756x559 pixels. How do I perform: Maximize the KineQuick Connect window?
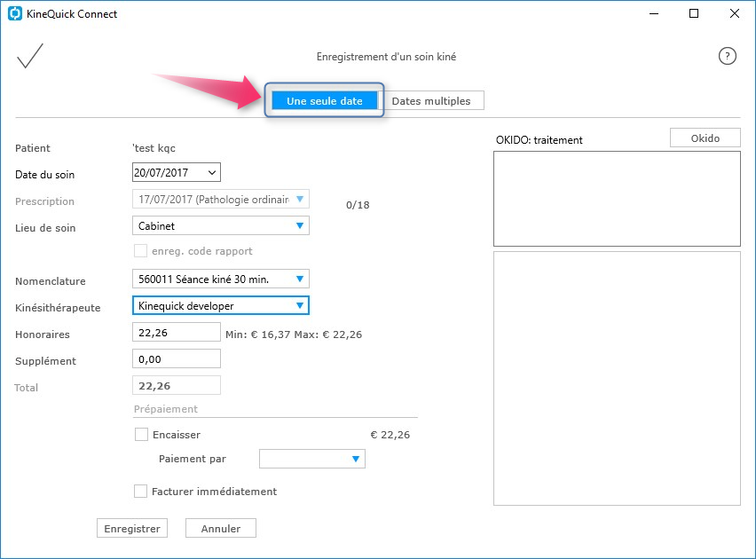(693, 13)
